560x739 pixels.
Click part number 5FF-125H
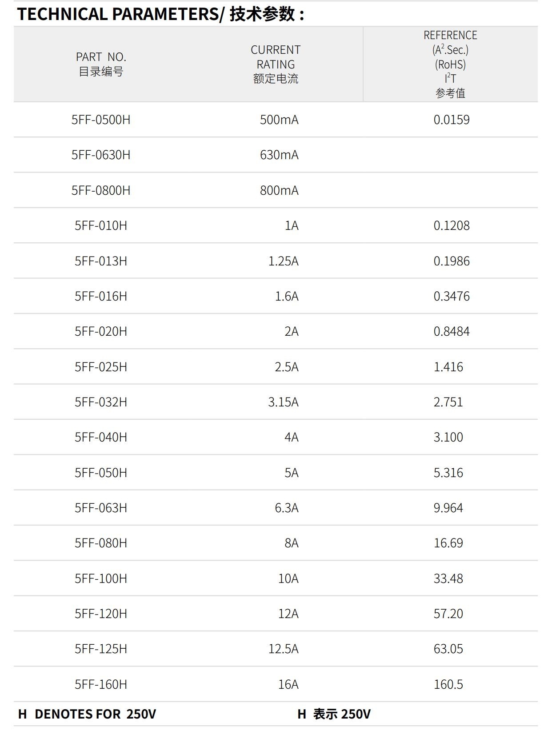101,649
